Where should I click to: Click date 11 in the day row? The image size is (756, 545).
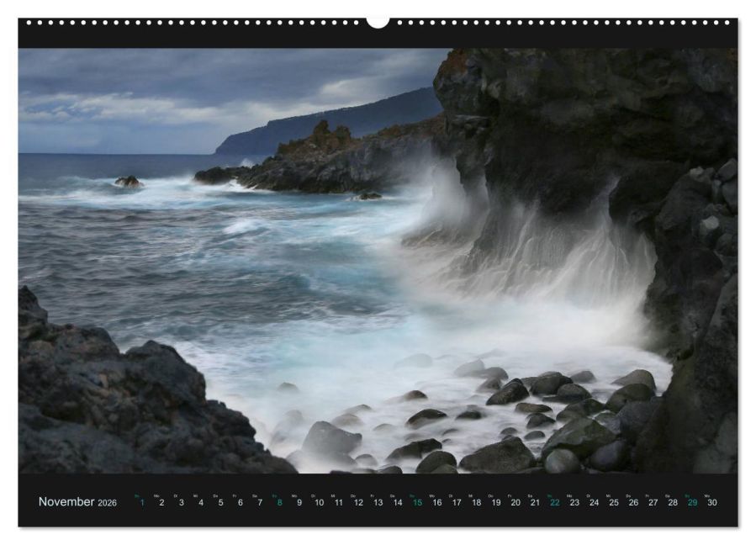coord(338,503)
